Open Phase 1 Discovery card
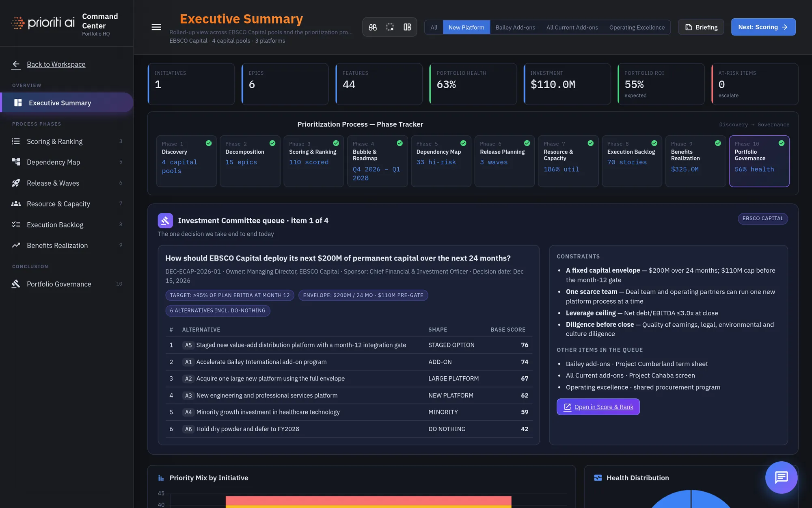The image size is (812, 508). 186,161
